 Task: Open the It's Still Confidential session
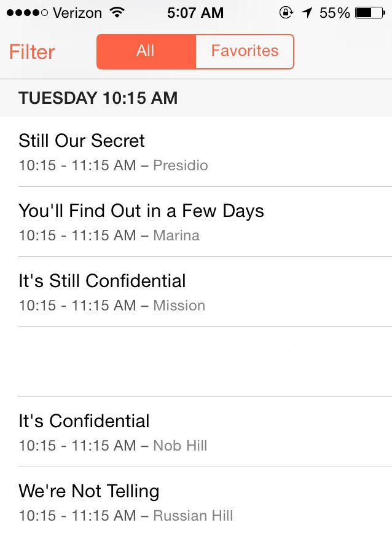pyautogui.click(x=102, y=281)
